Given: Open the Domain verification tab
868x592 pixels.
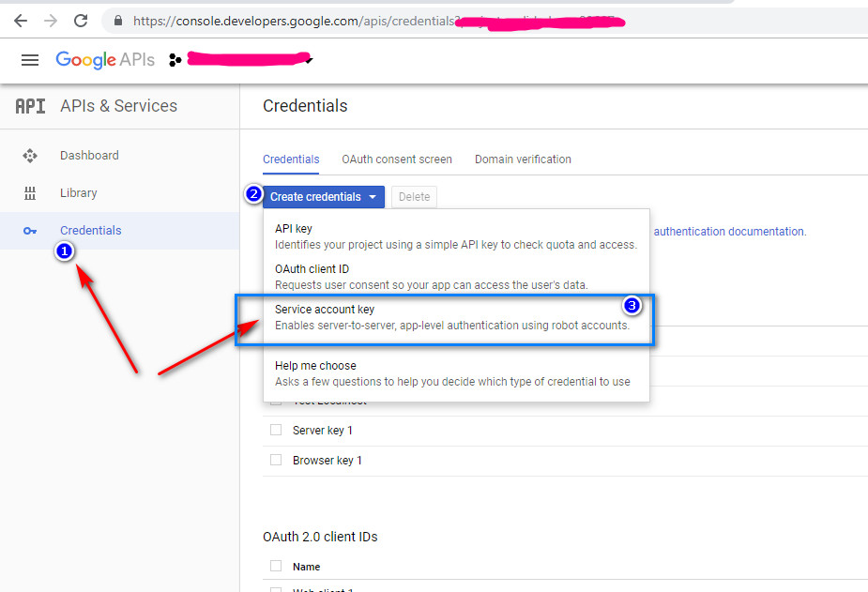Looking at the screenshot, I should click(x=523, y=159).
